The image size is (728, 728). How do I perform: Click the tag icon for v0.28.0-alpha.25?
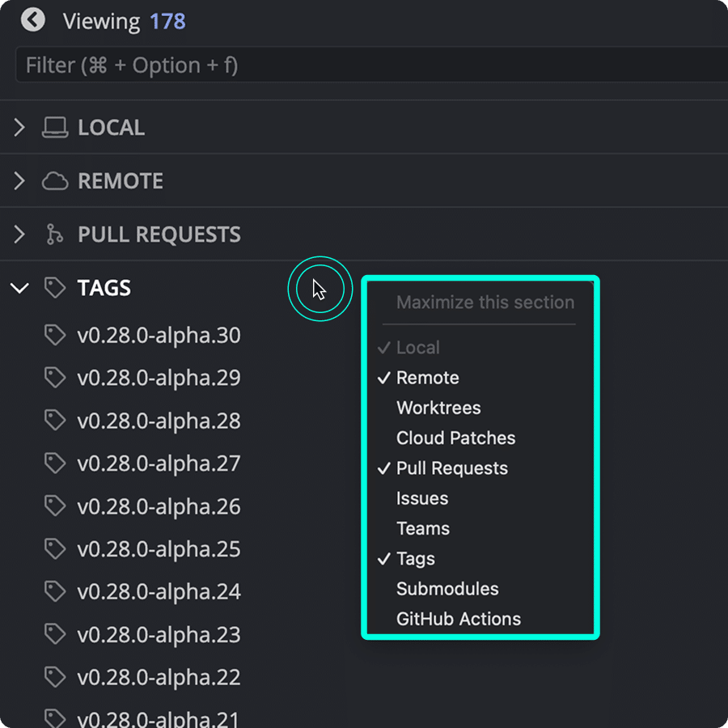coord(53,549)
